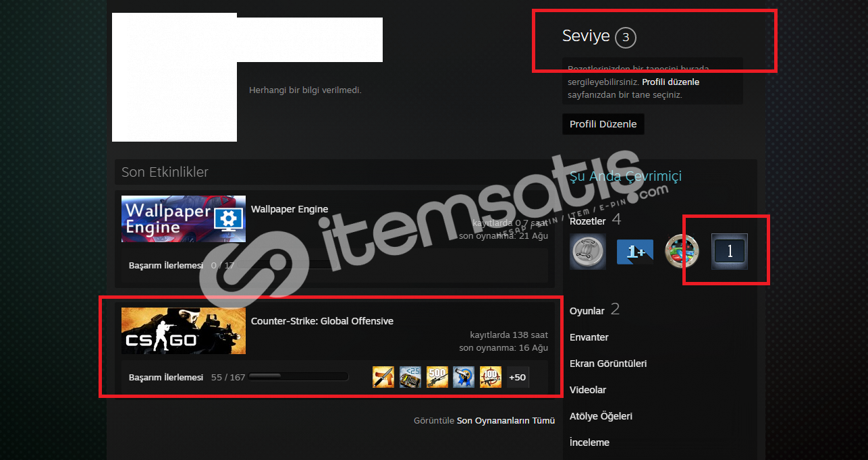
Task: Open the 'Atölye Öğeleri' workshop items
Action: coord(601,416)
